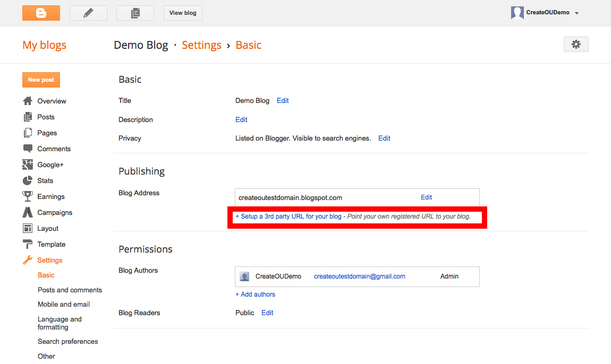Edit the blog Description
Viewport: 611px width, 364px height.
pos(241,120)
